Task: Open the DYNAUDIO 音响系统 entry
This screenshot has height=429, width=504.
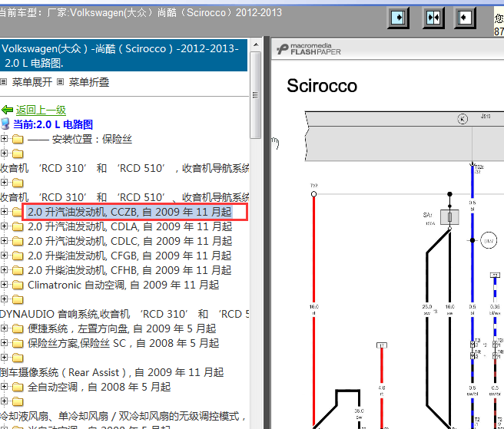Action: (x=124, y=314)
